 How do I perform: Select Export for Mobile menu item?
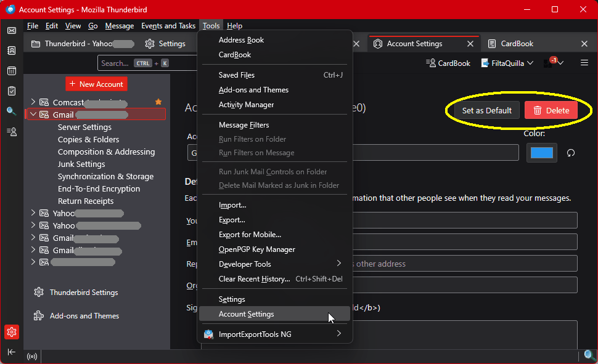point(274,235)
